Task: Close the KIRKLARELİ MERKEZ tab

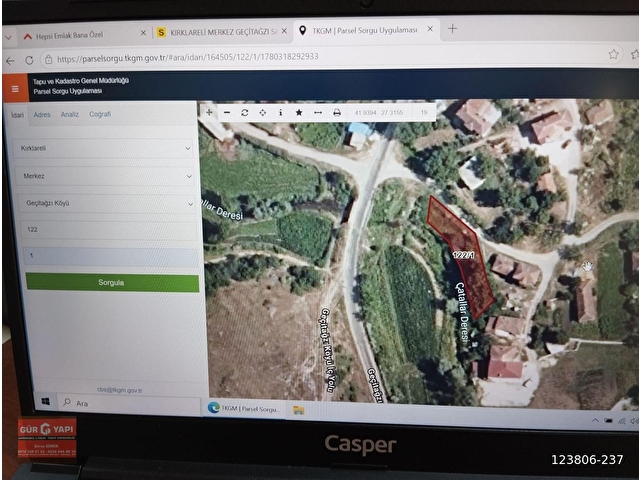Action: click(284, 31)
